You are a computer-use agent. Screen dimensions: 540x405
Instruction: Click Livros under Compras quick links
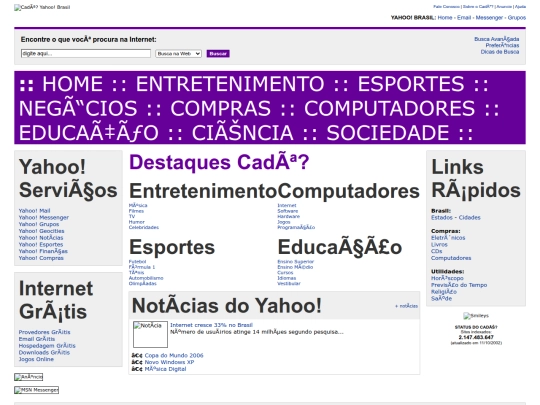tap(439, 245)
